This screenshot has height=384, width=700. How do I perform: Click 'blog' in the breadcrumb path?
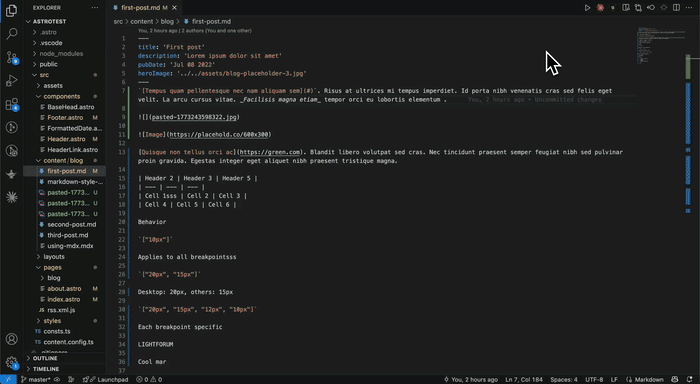coord(167,21)
